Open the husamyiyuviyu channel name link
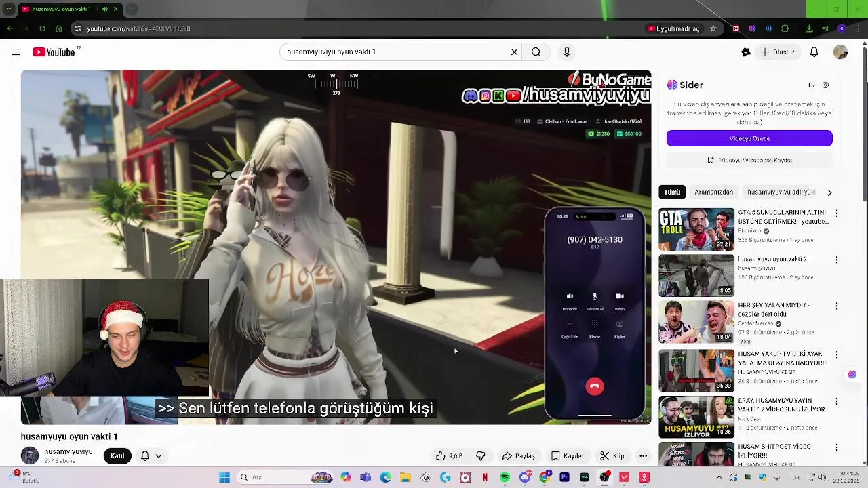 (x=68, y=451)
